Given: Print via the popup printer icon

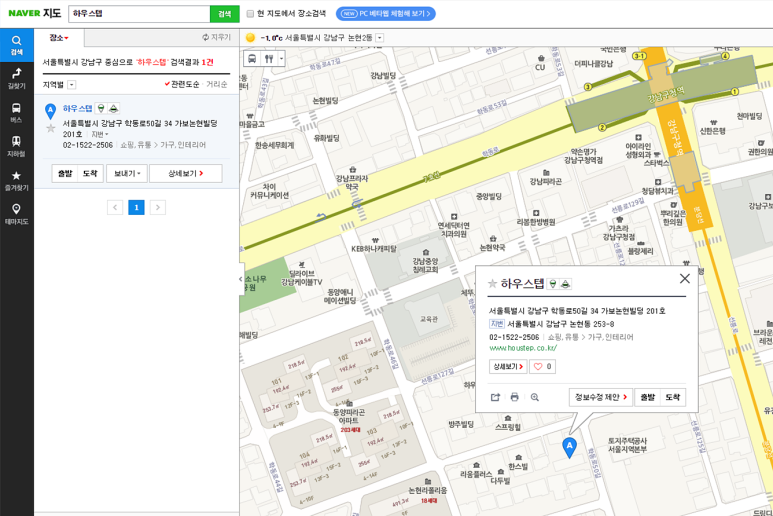Looking at the screenshot, I should pos(515,397).
